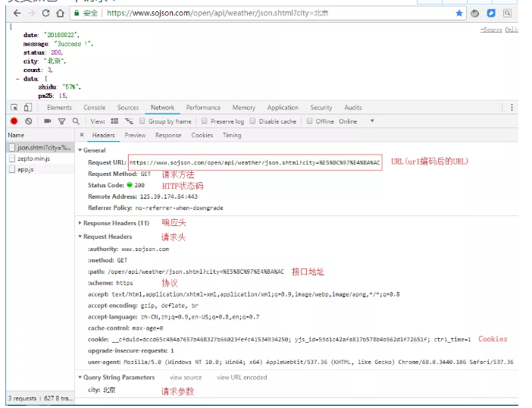Open the Memory panel tab

coord(243,108)
